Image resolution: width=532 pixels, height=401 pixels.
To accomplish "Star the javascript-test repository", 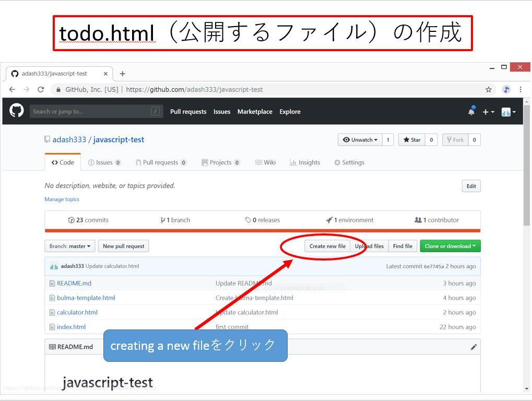I will tap(411, 140).
